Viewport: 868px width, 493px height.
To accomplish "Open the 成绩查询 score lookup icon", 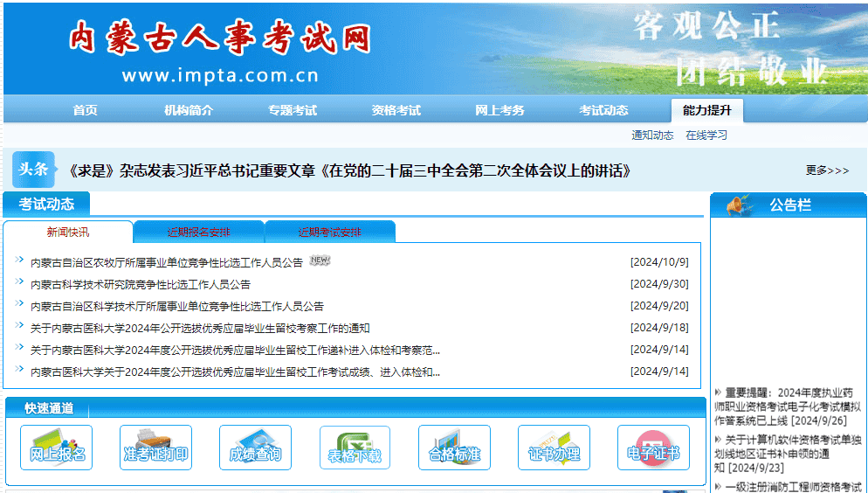I will [255, 448].
